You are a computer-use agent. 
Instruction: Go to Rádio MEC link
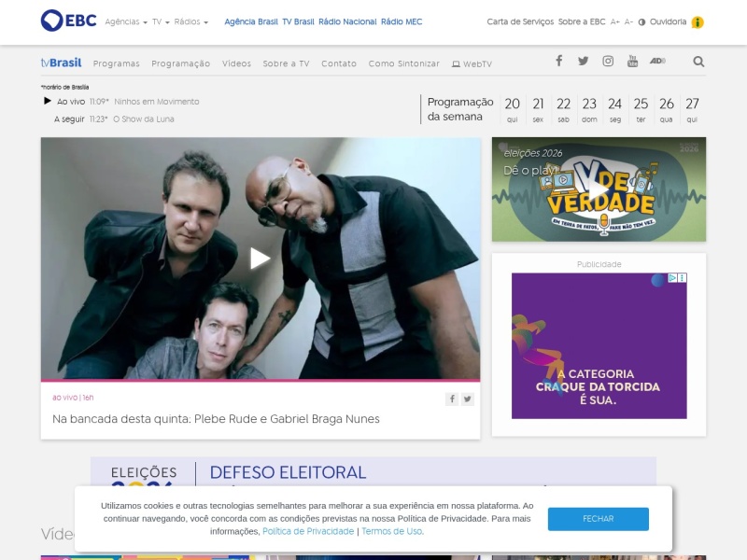pyautogui.click(x=402, y=21)
